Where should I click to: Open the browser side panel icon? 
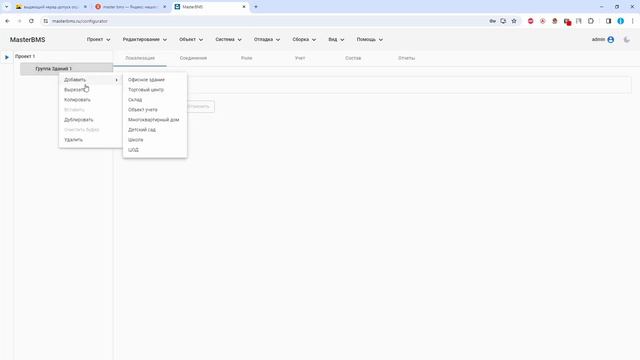[608, 21]
